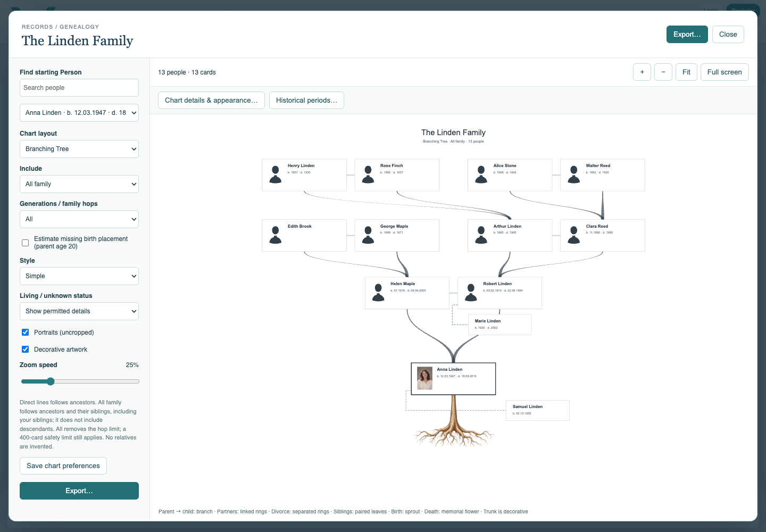The width and height of the screenshot is (766, 532).
Task: Click Robert Linden's silhouette portrait icon
Action: tap(471, 293)
